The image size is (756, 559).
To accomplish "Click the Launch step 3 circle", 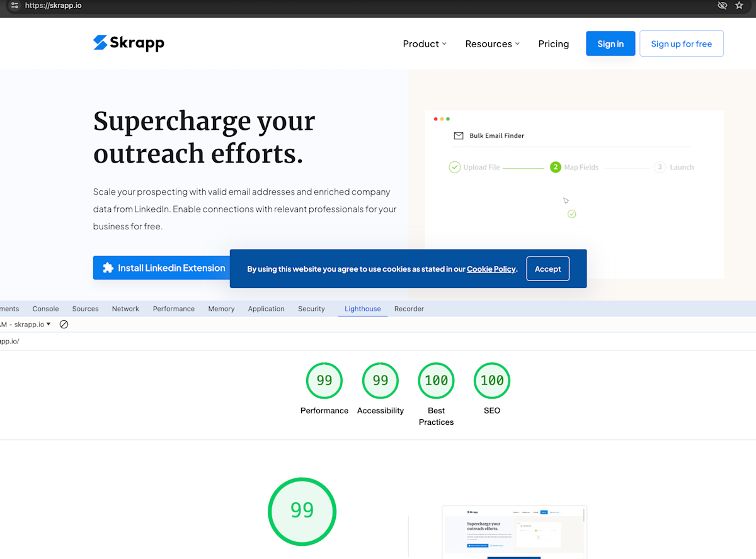I will point(660,167).
